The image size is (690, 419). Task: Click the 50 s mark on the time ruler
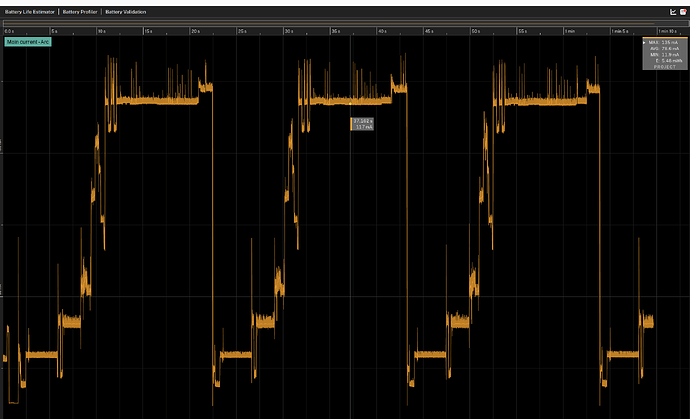(477, 31)
